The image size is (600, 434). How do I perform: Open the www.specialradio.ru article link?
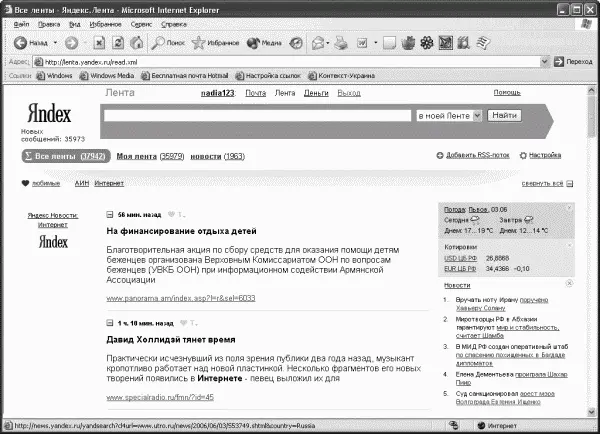160,397
